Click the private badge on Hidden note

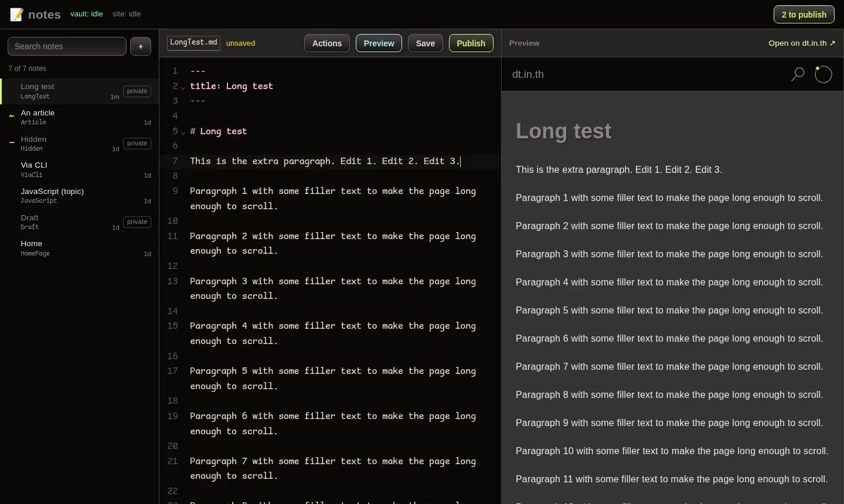[x=137, y=144]
